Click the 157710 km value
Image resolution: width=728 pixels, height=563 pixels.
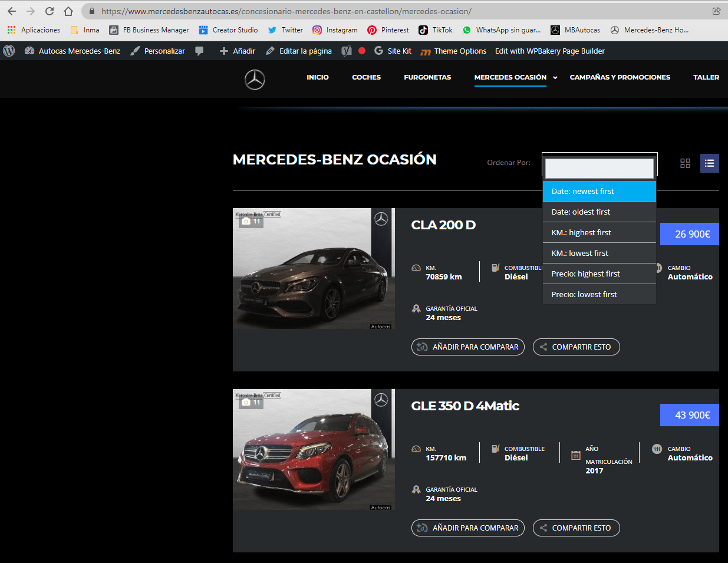tap(446, 457)
